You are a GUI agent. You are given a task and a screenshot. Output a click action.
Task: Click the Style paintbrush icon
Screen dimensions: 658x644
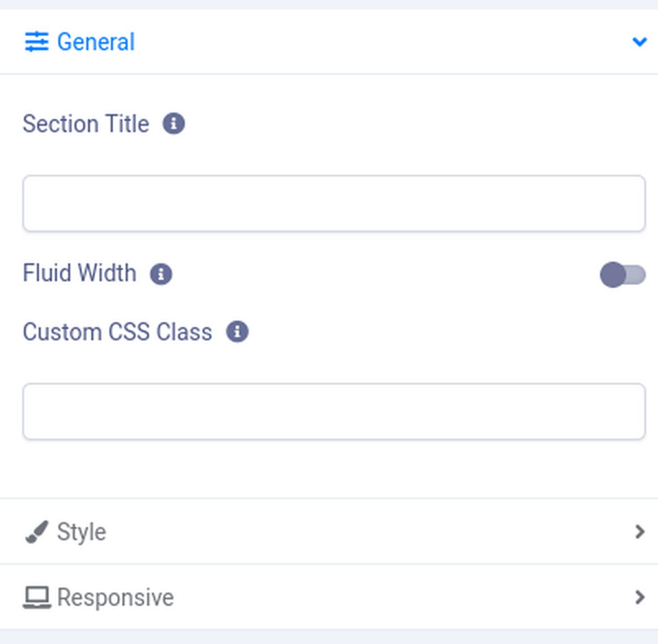[37, 532]
